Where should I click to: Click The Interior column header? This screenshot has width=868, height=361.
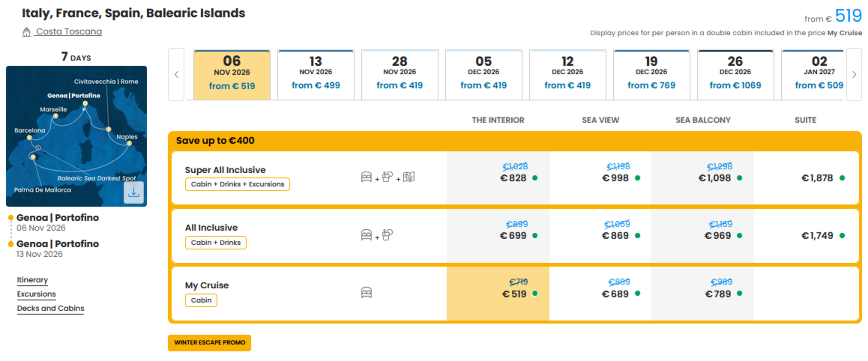tap(498, 120)
